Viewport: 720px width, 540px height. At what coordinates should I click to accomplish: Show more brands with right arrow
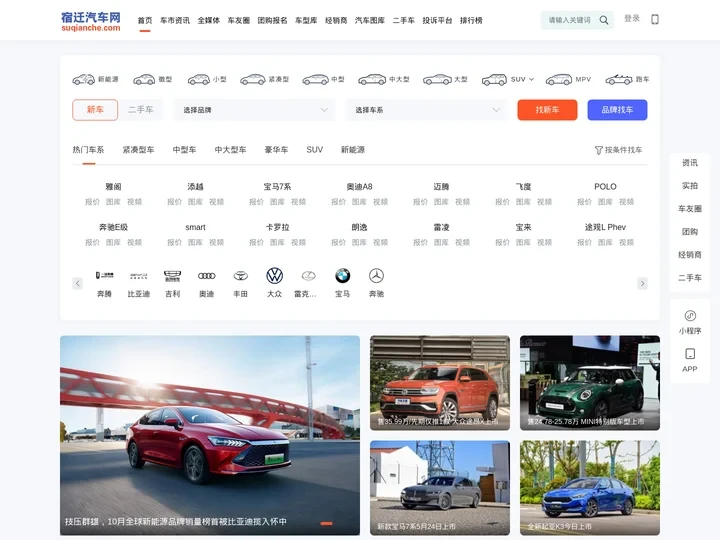(642, 283)
